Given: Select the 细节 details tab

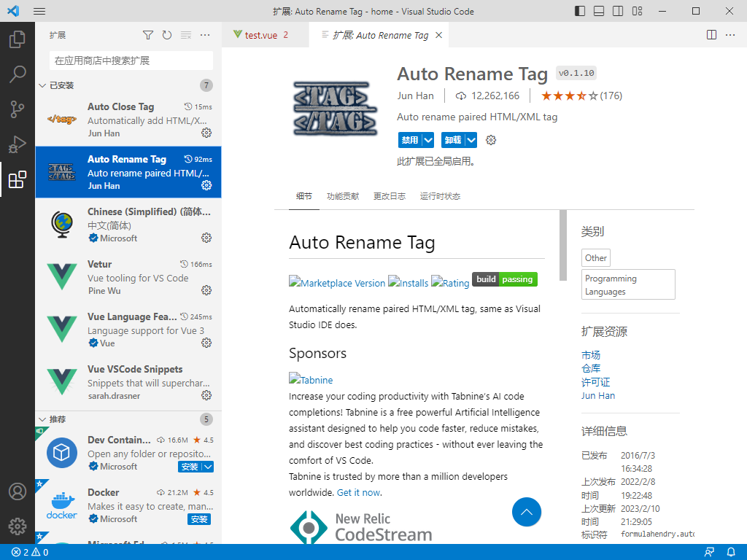Looking at the screenshot, I should coord(304,196).
